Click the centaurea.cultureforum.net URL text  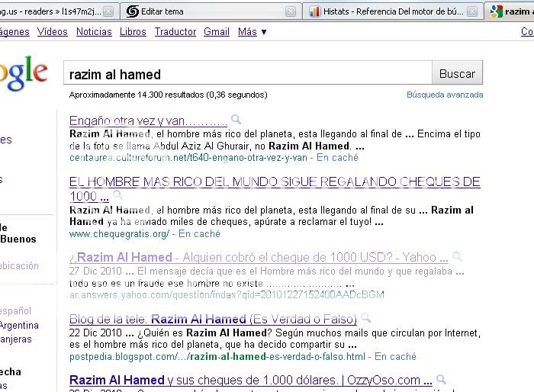(188, 158)
